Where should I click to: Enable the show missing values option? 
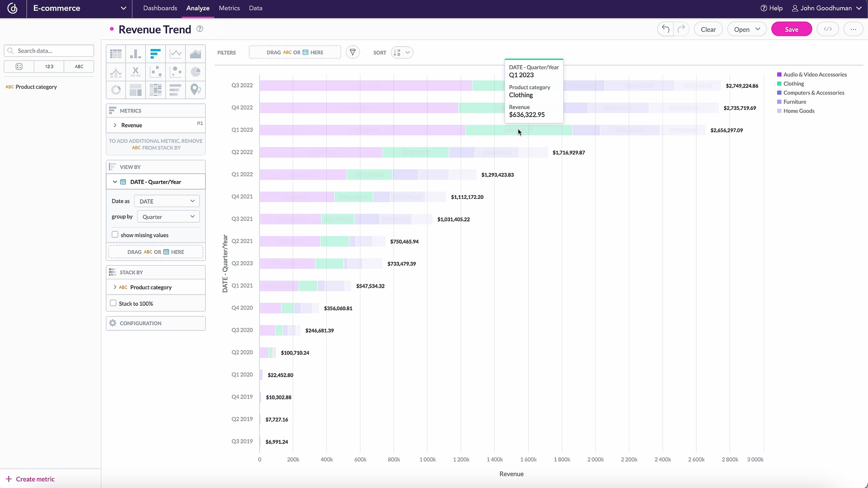click(x=115, y=234)
